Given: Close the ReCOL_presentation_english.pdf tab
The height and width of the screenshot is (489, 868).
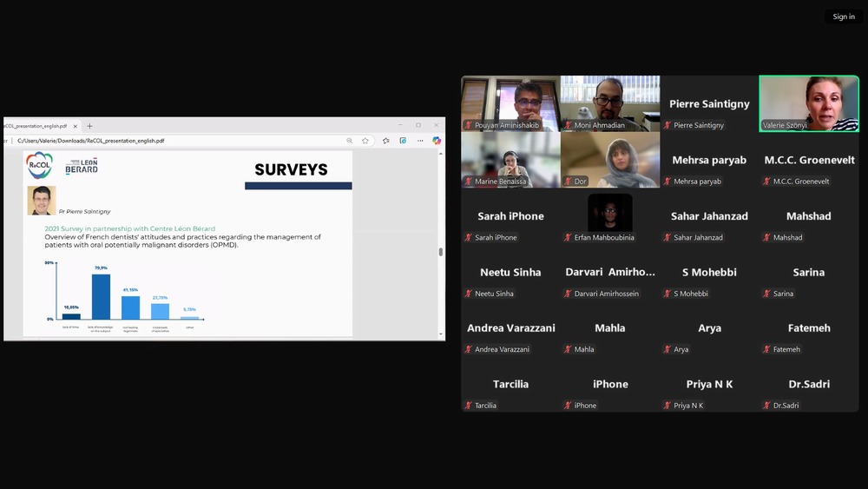Looking at the screenshot, I should 76,126.
